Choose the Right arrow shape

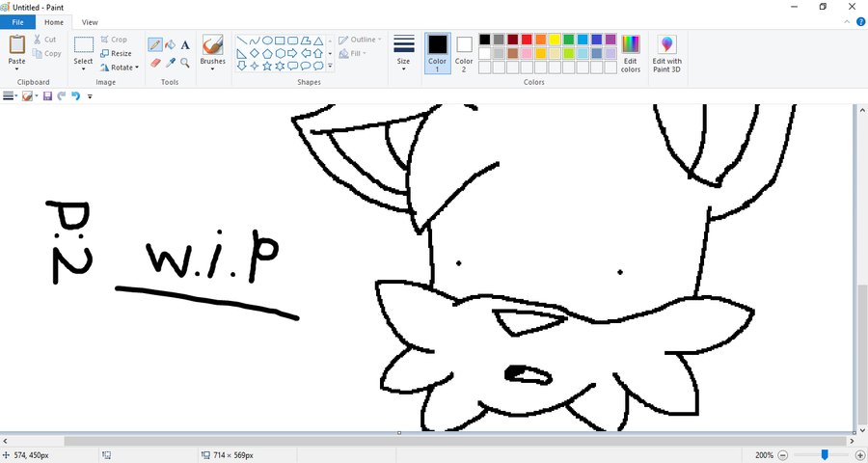(293, 53)
